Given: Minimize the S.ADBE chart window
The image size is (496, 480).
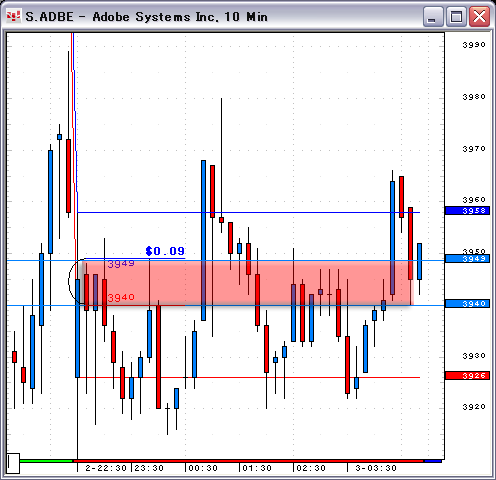Looking at the screenshot, I should (x=433, y=17).
